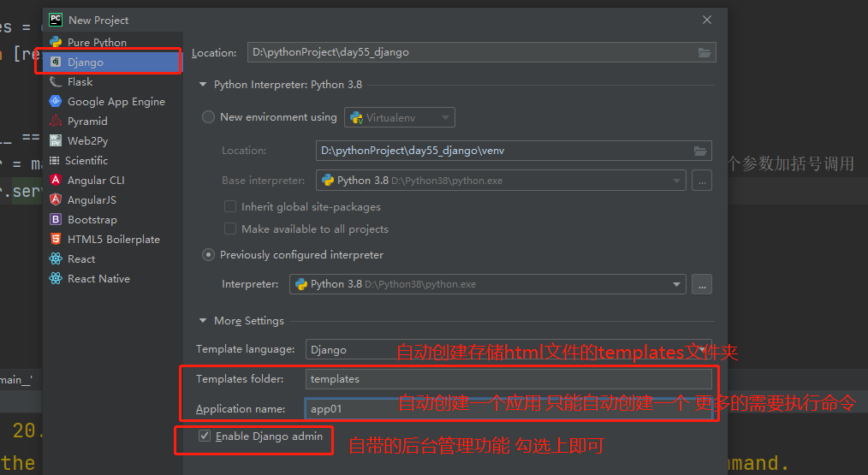The image size is (868, 475).
Task: Choose Google App Engine project type
Action: (113, 101)
